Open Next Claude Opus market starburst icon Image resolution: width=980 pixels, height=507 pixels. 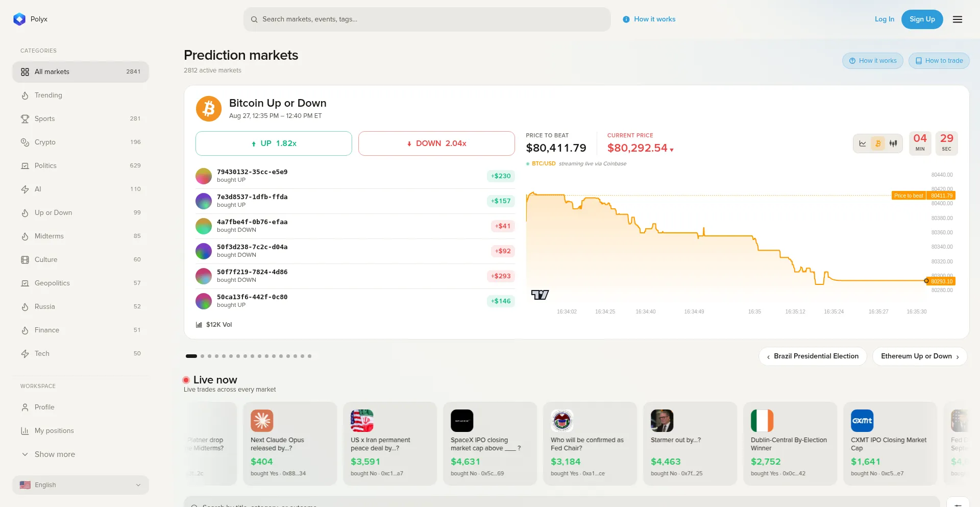pyautogui.click(x=262, y=421)
